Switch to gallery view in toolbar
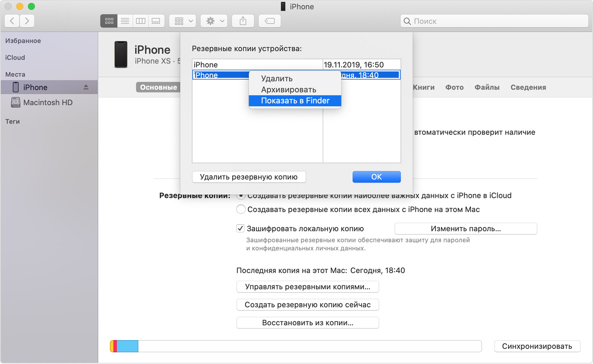This screenshot has height=364, width=593. 156,21
